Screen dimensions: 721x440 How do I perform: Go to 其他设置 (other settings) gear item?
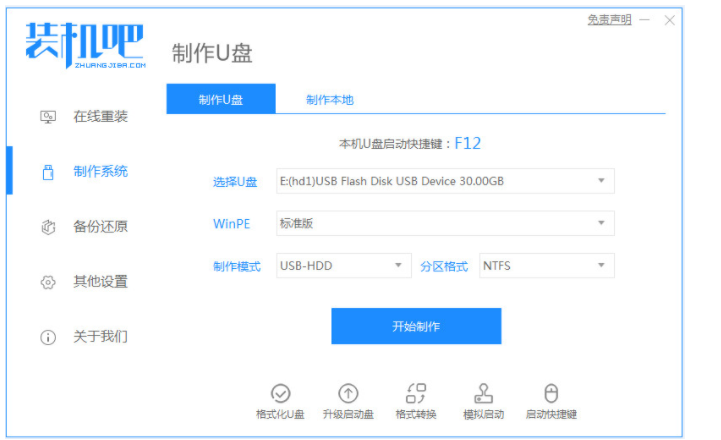pyautogui.click(x=100, y=282)
